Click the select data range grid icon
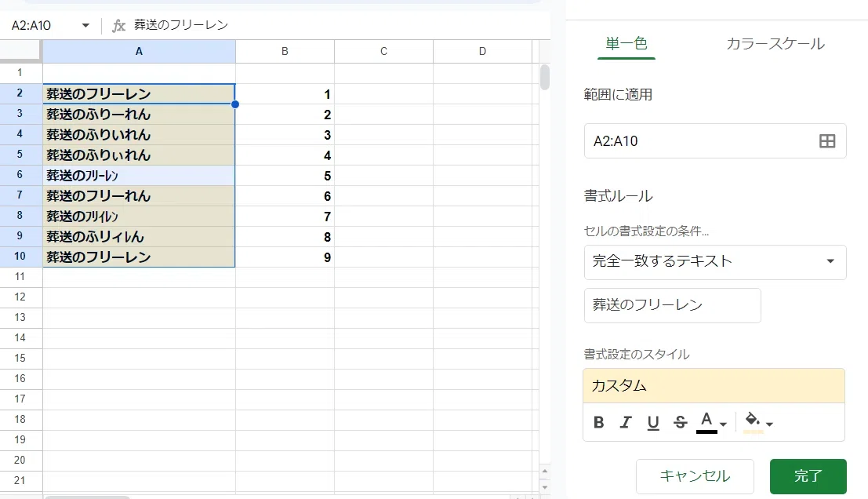The height and width of the screenshot is (499, 868). point(827,141)
